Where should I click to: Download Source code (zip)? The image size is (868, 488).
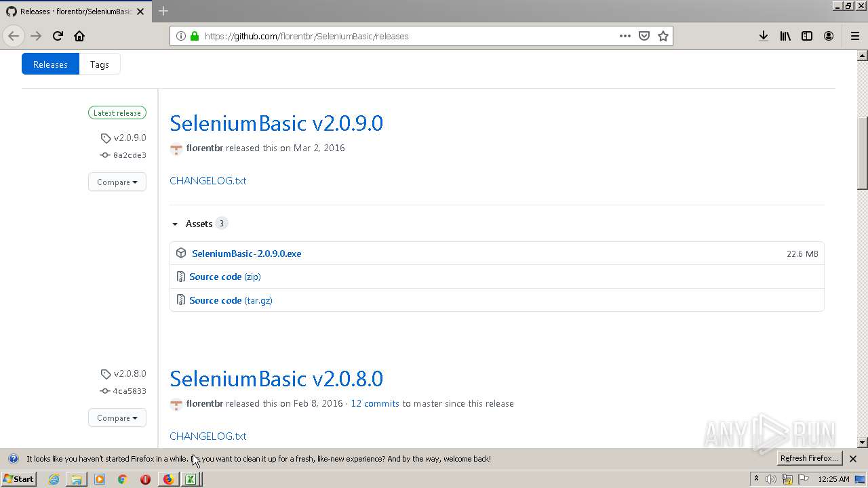pos(225,277)
